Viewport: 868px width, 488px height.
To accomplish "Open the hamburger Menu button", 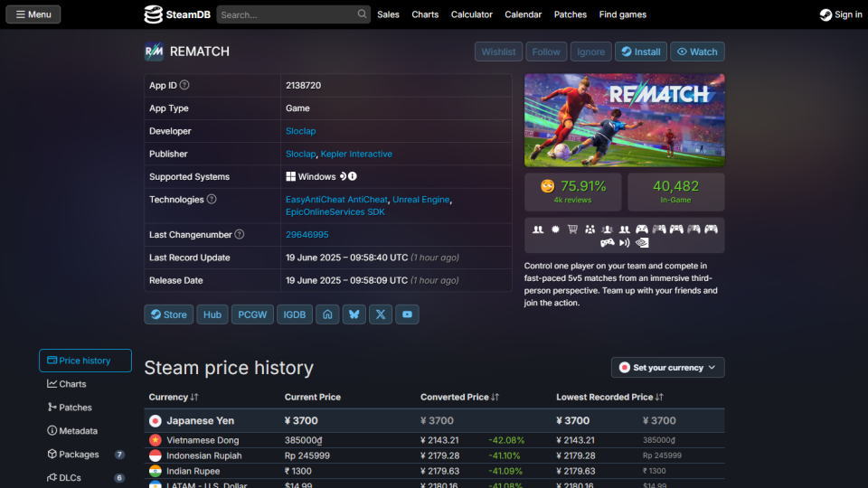I will [x=33, y=14].
